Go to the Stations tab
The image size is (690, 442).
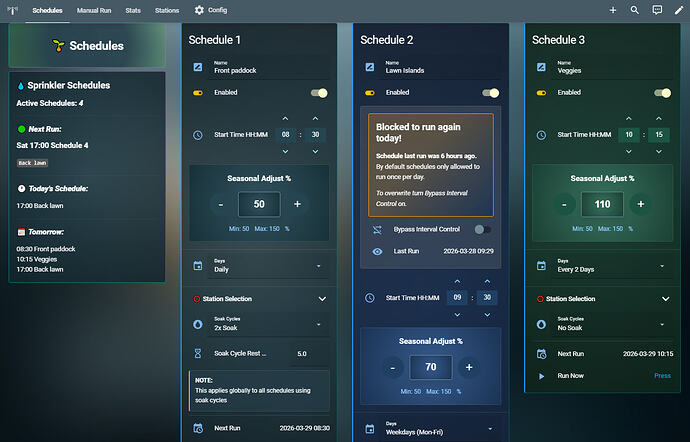click(167, 10)
